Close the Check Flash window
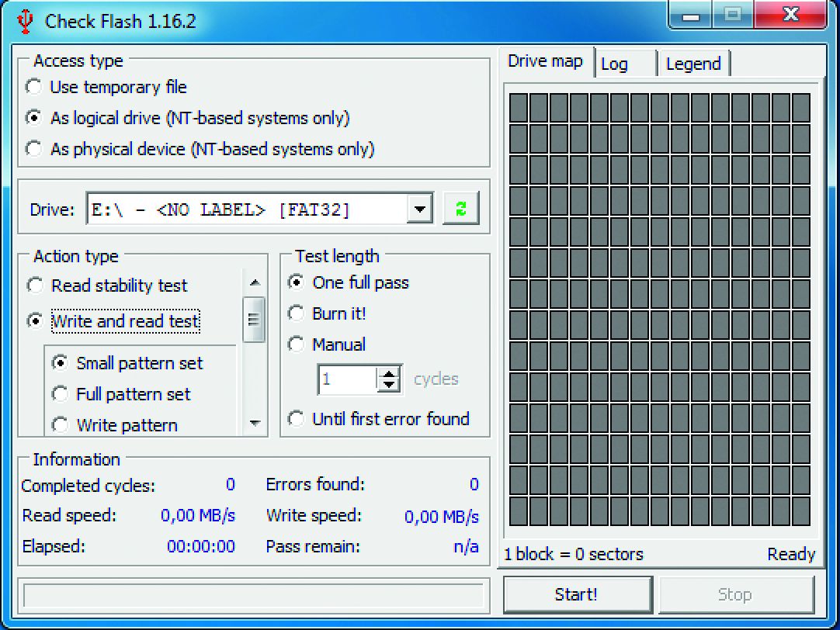 (791, 15)
